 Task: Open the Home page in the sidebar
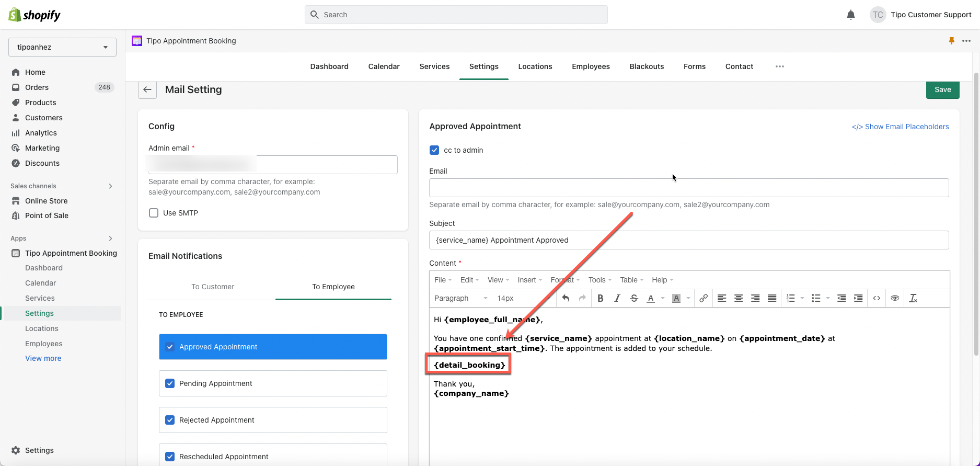35,72
